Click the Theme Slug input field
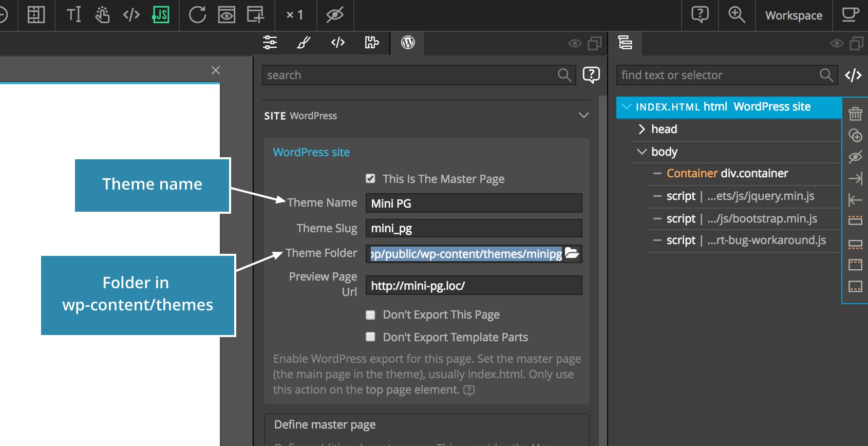 point(474,228)
